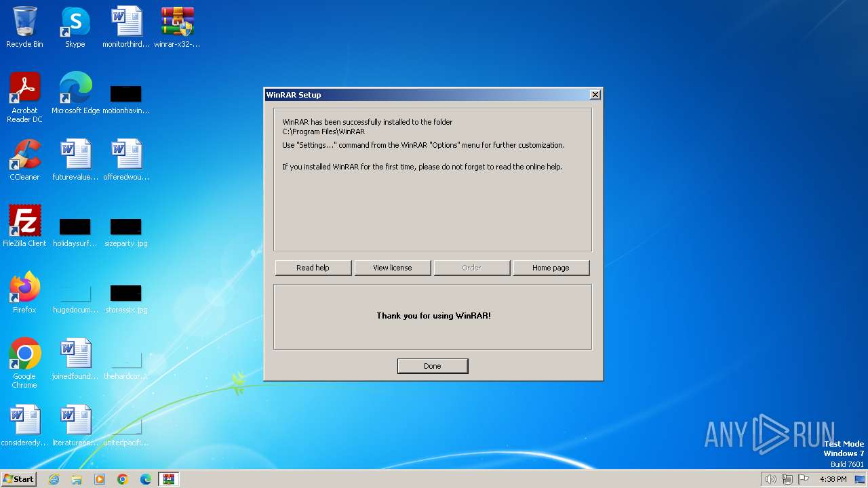Select the joinedfound Word document
This screenshot has height=488, width=868.
click(75, 359)
